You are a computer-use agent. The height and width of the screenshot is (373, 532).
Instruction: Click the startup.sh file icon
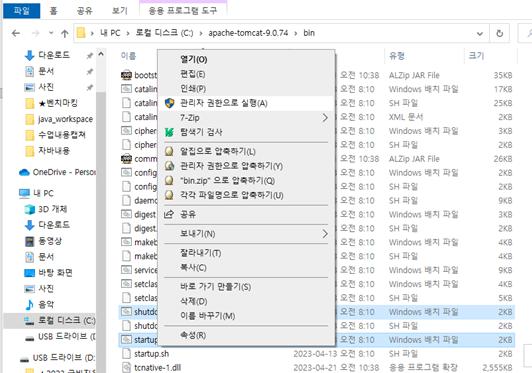point(126,354)
